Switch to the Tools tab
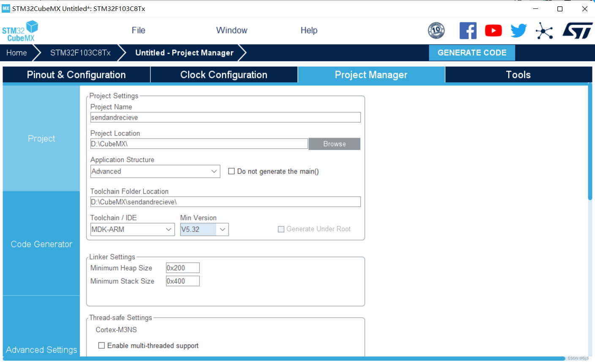Viewport: 595px width, 364px height. pyautogui.click(x=519, y=75)
